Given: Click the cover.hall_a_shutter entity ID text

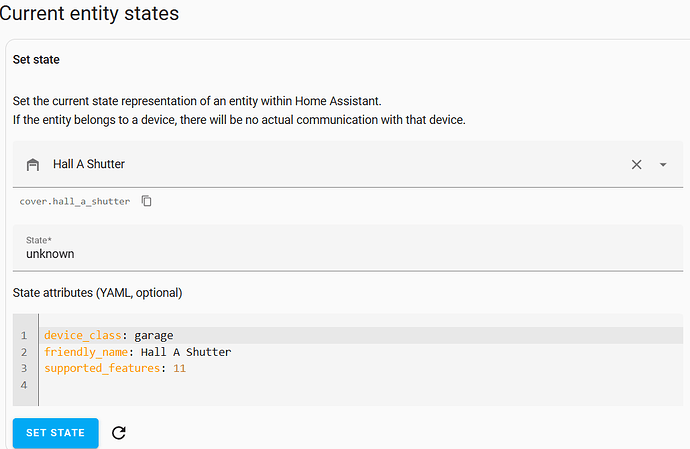Looking at the screenshot, I should [x=75, y=201].
